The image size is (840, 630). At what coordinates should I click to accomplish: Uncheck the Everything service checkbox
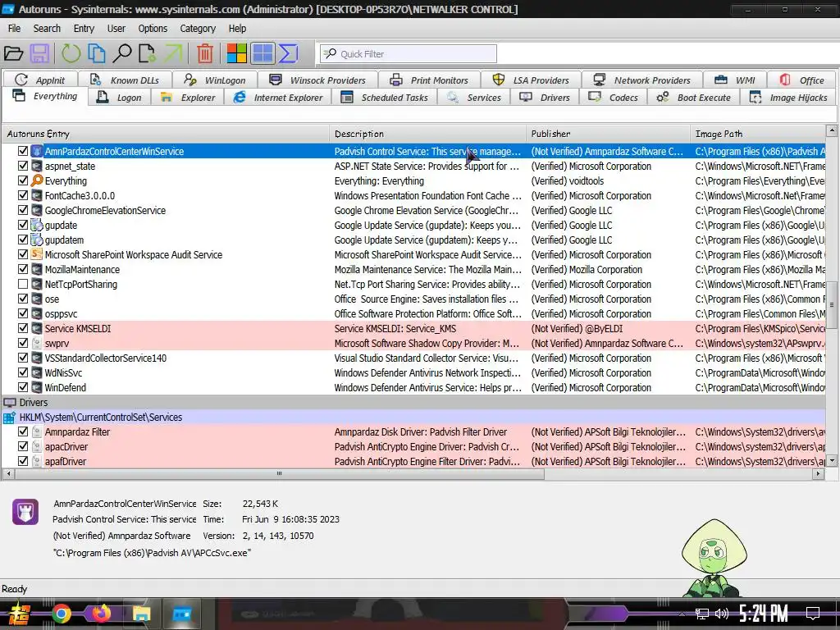[23, 180]
